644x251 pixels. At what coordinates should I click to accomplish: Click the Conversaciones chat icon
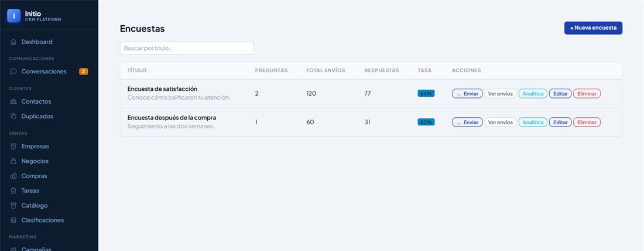point(13,72)
